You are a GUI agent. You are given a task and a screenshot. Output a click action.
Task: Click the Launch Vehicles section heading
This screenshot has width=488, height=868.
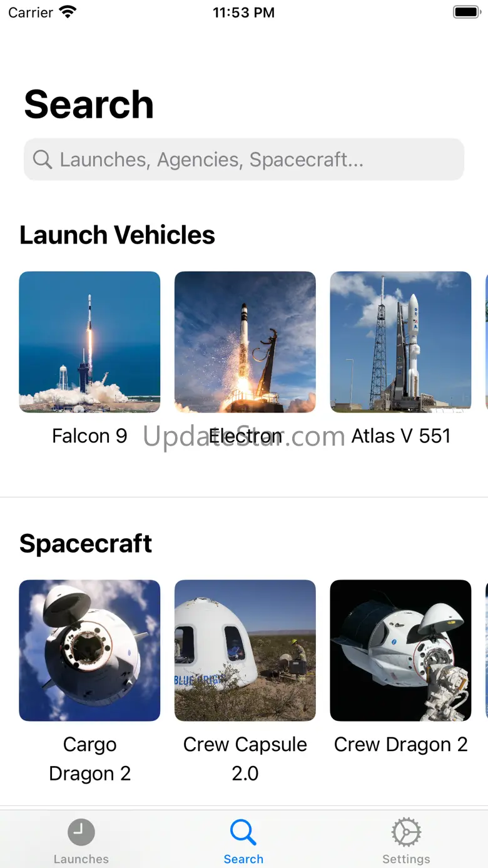coord(117,235)
